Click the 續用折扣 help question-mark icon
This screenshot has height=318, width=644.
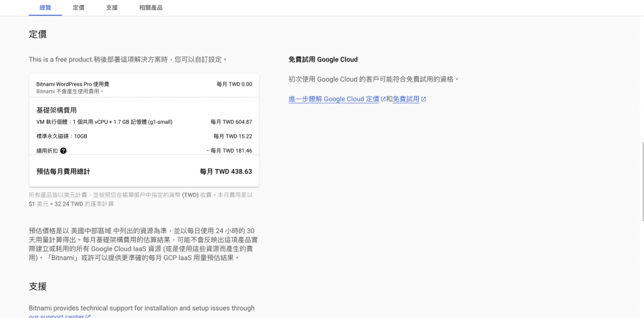(x=64, y=151)
